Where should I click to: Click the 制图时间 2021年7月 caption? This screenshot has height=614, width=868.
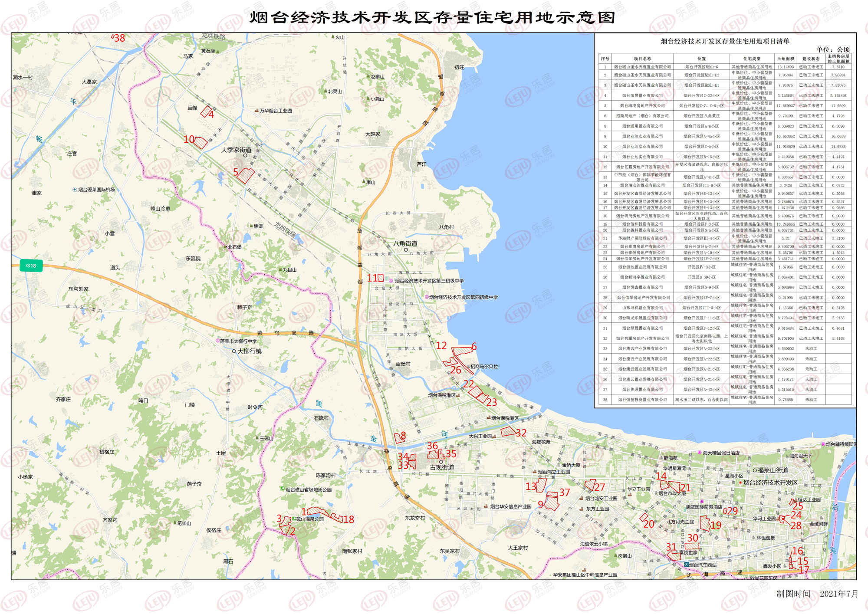click(817, 594)
